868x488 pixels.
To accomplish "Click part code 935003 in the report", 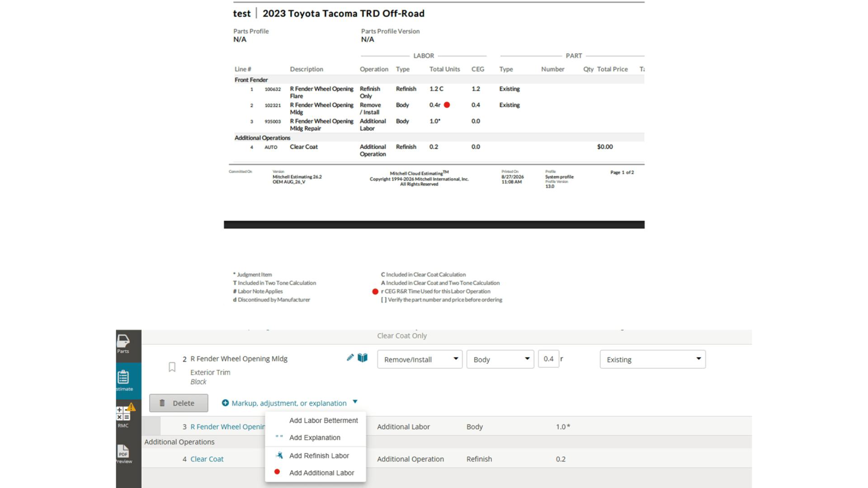I will point(273,122).
